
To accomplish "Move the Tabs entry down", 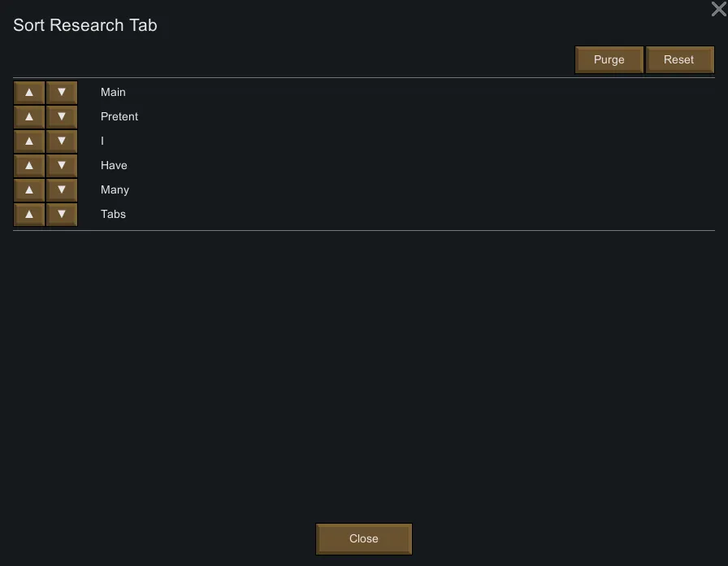I will pos(62,215).
